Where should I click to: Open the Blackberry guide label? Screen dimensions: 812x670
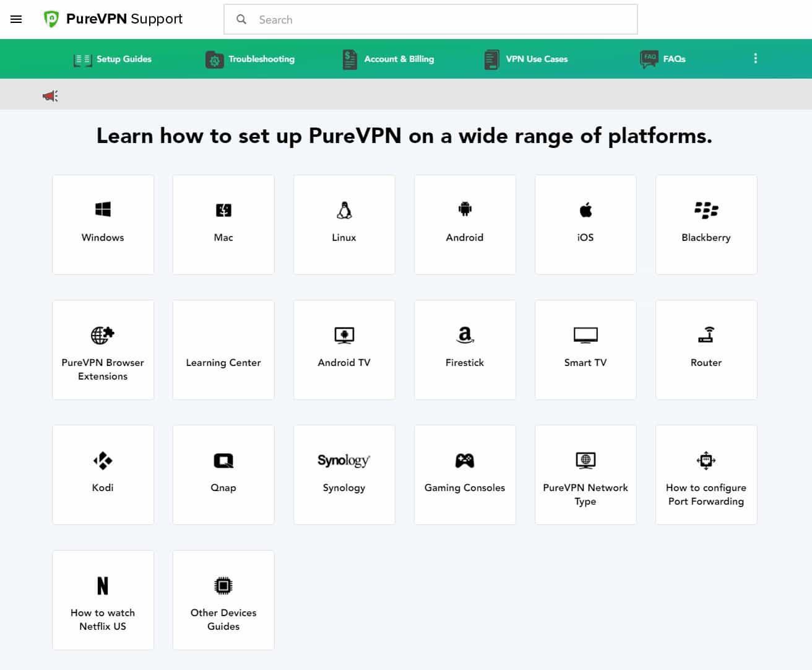(x=706, y=237)
